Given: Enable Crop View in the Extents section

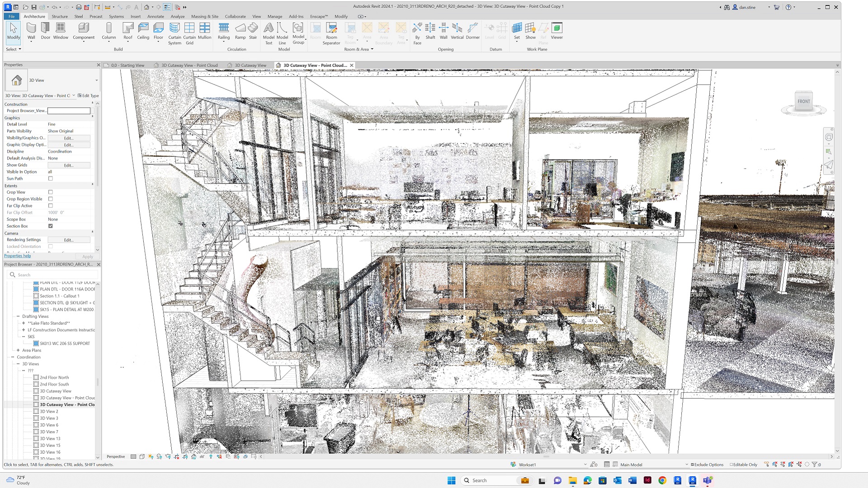Looking at the screenshot, I should point(51,192).
